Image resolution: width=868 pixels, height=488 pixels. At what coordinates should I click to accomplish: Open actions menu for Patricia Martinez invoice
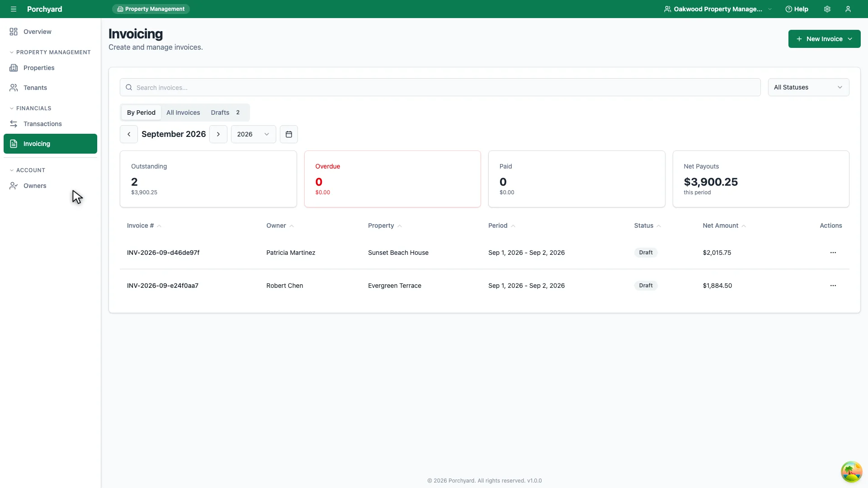coord(833,253)
